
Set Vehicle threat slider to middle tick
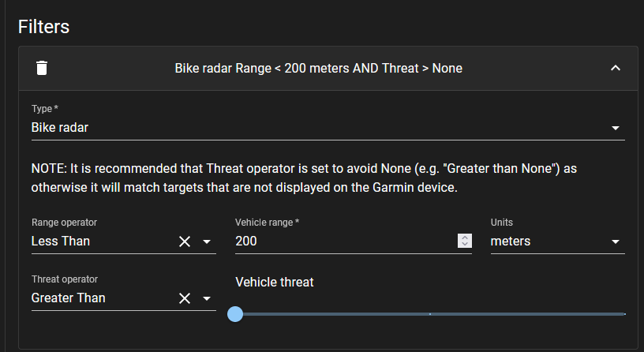click(x=430, y=314)
